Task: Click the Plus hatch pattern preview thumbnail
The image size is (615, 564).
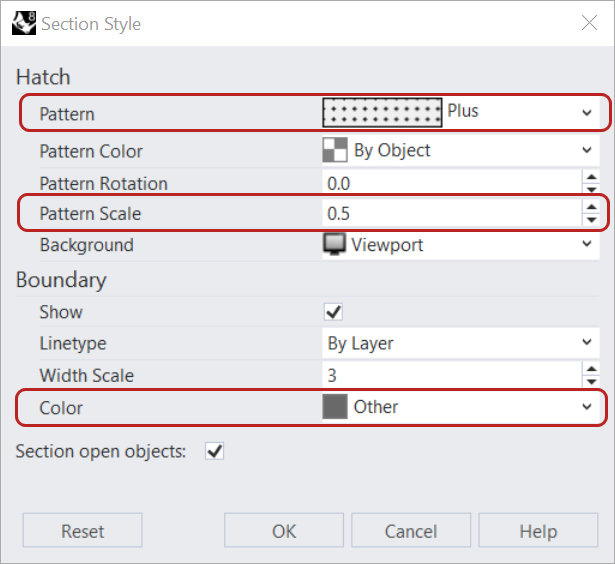Action: [382, 113]
